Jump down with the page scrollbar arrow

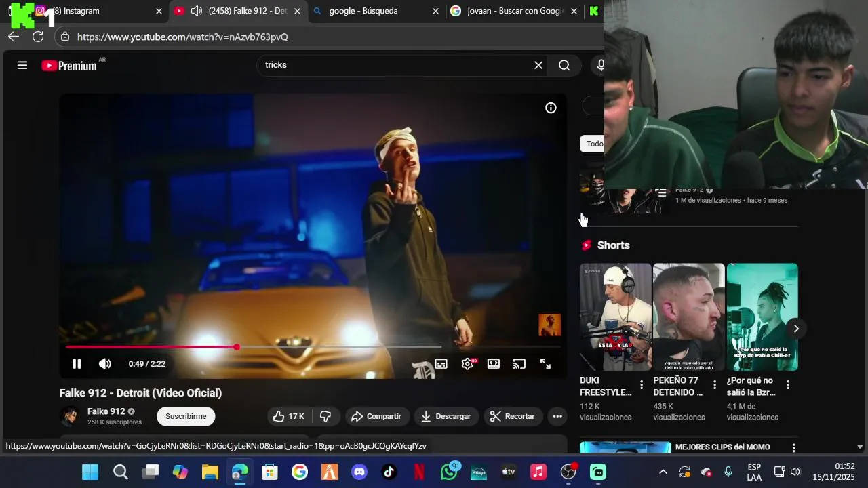(x=860, y=447)
